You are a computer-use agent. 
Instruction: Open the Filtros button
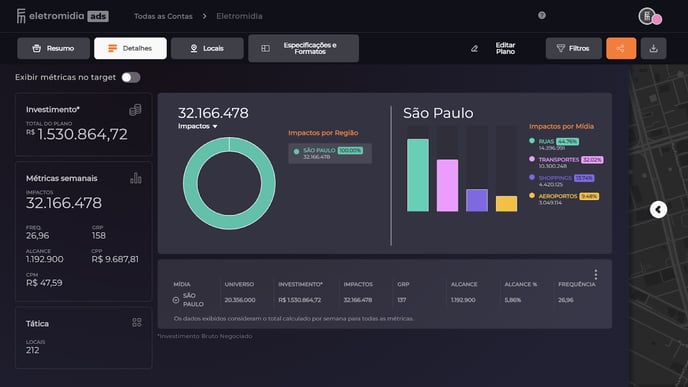pos(573,48)
